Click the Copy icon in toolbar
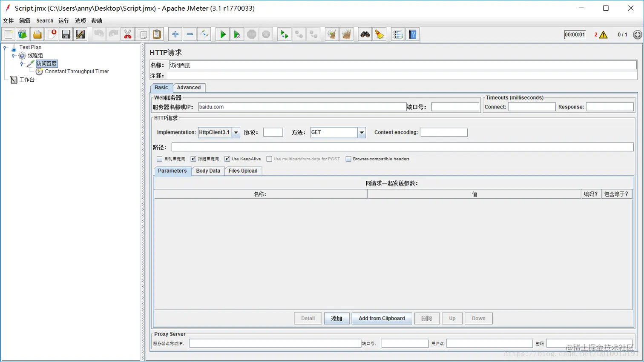Screen dimensions: 644x362 142,34
